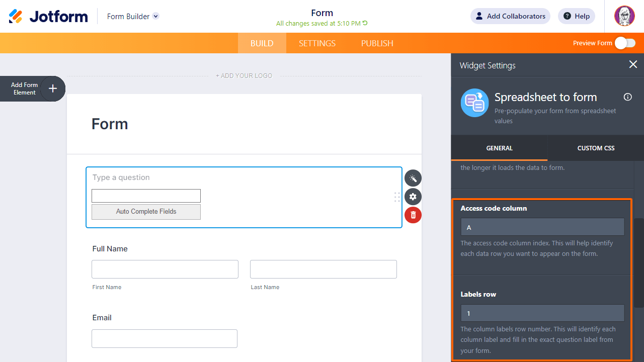Click the Email field label
644x362 pixels.
click(x=102, y=318)
